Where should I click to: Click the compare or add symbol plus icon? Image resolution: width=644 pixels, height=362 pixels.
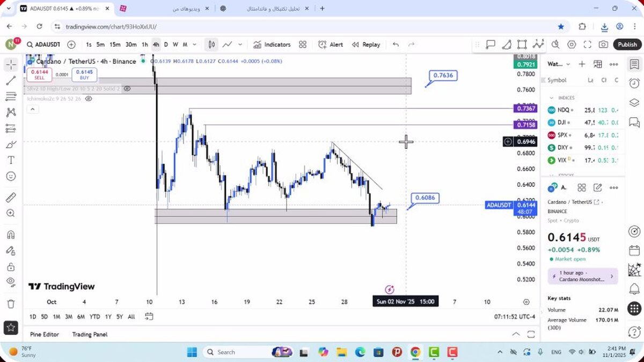[x=71, y=45]
